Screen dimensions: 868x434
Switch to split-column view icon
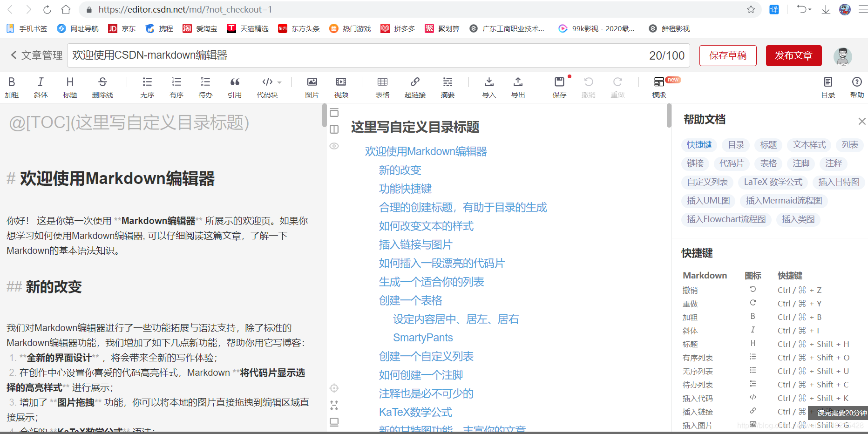pos(334,129)
